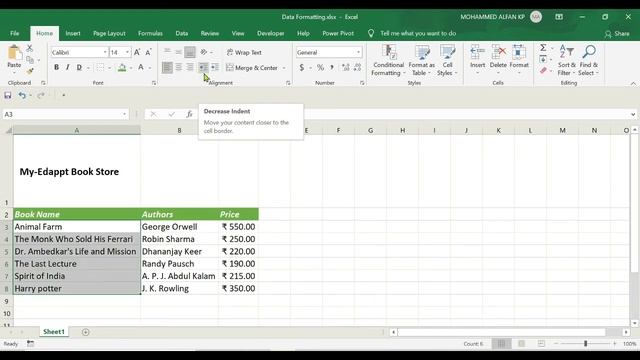Open the Name Box dropdown arrow
Image resolution: width=640 pixels, height=360 pixels.
pyautogui.click(x=124, y=114)
